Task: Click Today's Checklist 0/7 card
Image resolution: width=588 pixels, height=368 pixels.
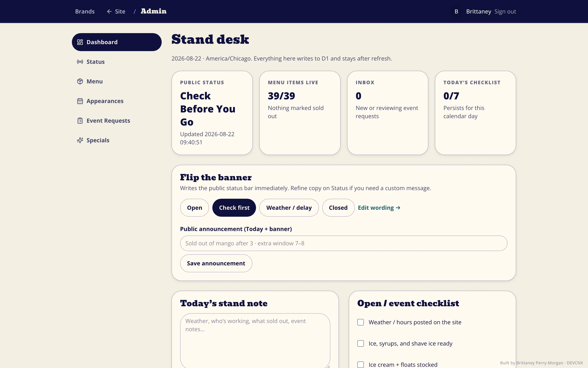Action: 475,113
